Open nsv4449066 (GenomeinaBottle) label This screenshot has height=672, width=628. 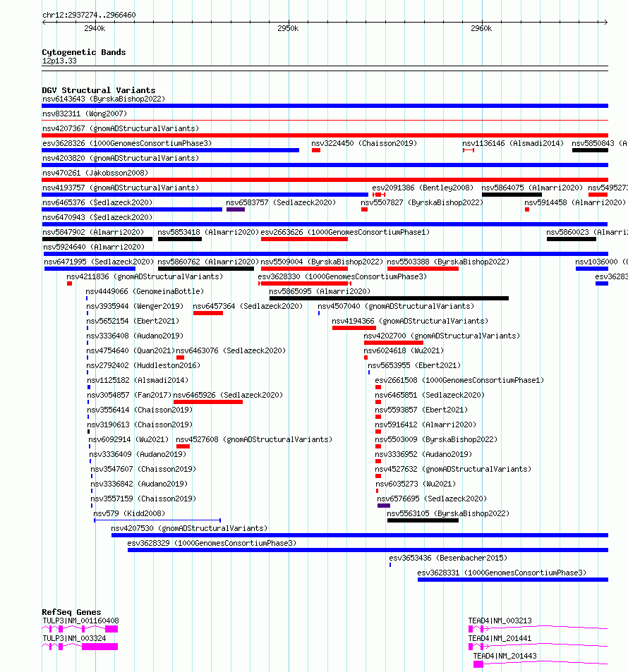(x=145, y=291)
